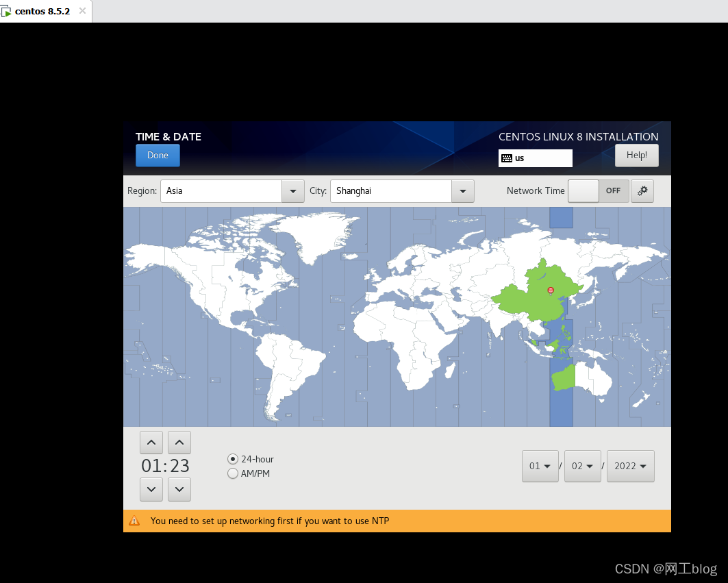Decrease the minutes with down arrow
Screen dimensions: 728x583
coord(179,489)
